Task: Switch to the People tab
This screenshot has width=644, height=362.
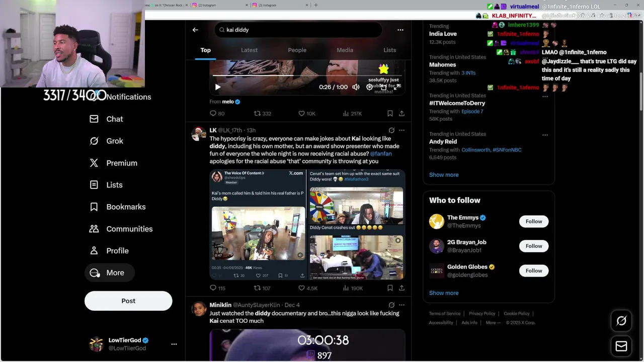Action: 297,50
